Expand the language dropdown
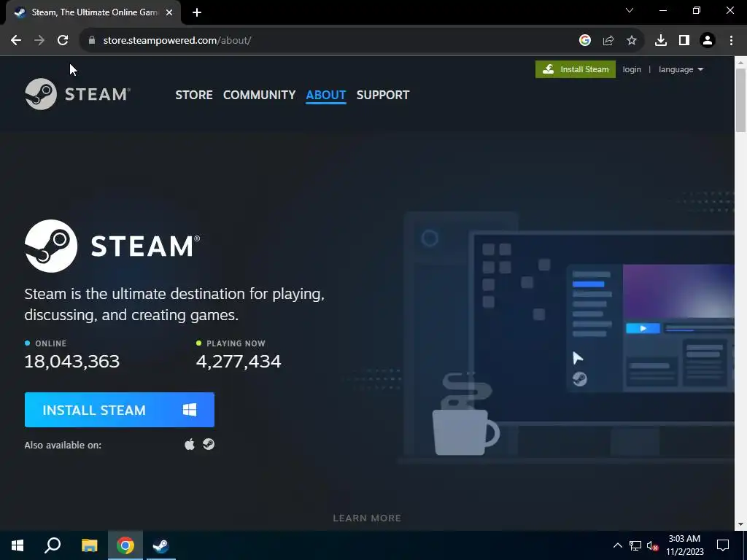Image resolution: width=747 pixels, height=560 pixels. click(681, 69)
